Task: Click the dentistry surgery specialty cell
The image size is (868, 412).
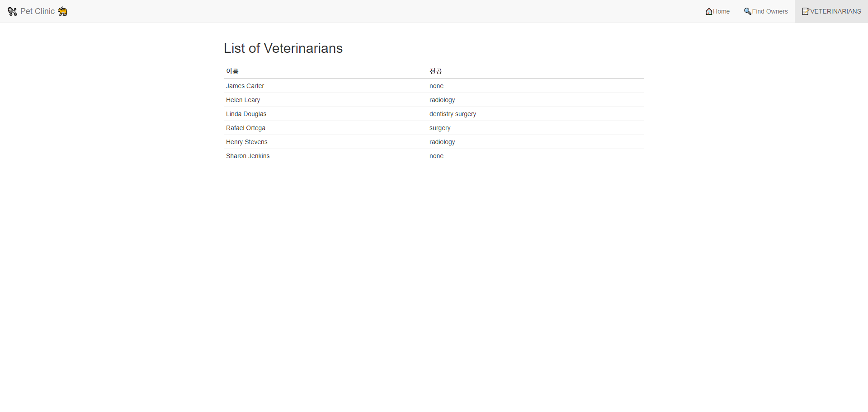Action: pyautogui.click(x=453, y=114)
